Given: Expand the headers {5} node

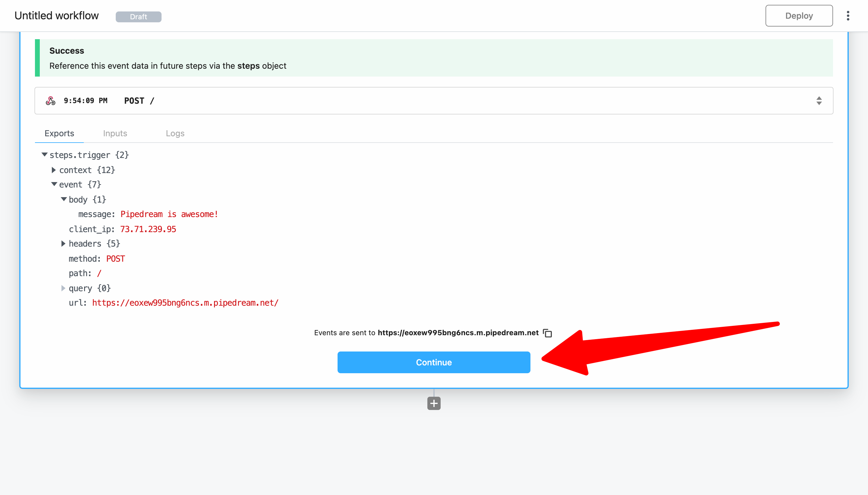Looking at the screenshot, I should (x=63, y=243).
